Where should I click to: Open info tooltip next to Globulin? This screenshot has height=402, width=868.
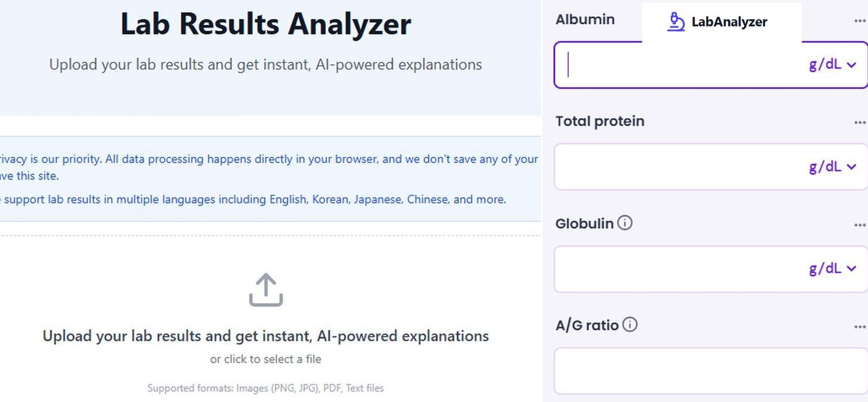click(x=625, y=223)
